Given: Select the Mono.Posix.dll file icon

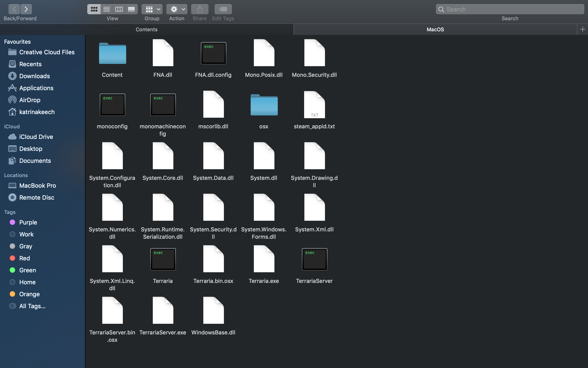Looking at the screenshot, I should click(264, 53).
